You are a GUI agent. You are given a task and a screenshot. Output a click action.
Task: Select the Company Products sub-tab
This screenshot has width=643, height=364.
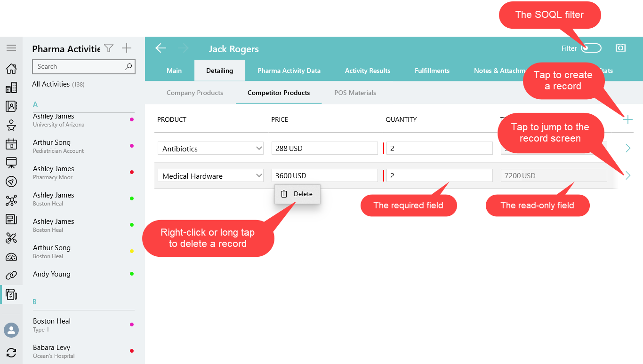[x=195, y=93]
